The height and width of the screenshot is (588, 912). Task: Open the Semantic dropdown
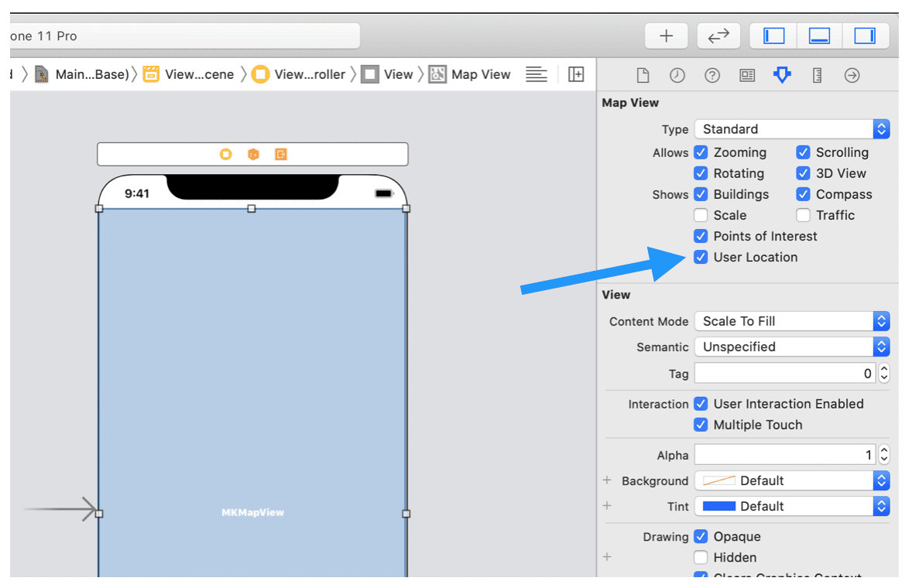pos(792,347)
